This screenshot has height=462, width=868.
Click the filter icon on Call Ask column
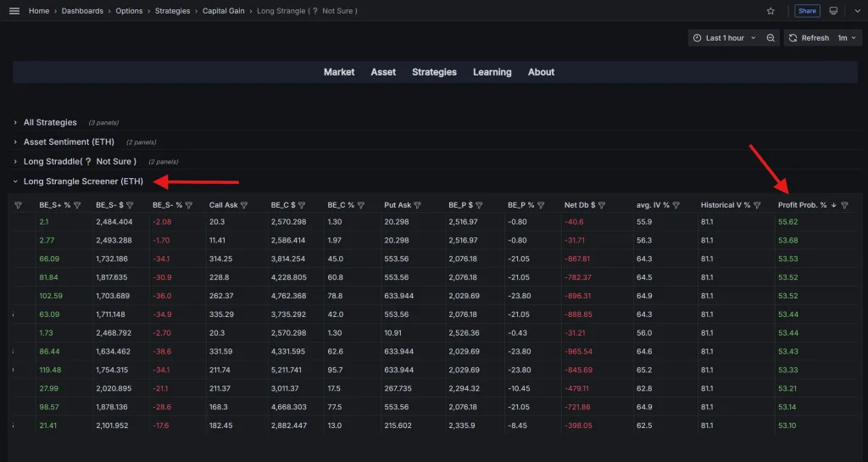coord(246,205)
